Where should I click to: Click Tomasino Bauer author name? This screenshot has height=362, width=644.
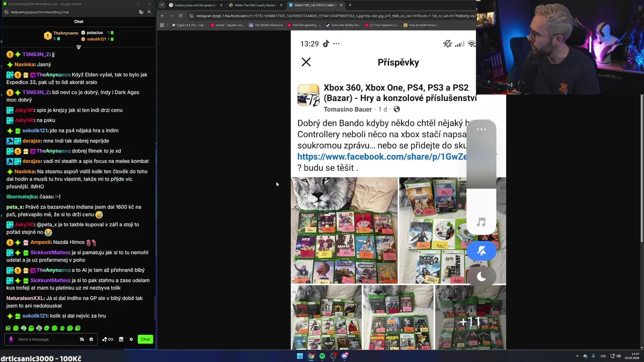[348, 109]
